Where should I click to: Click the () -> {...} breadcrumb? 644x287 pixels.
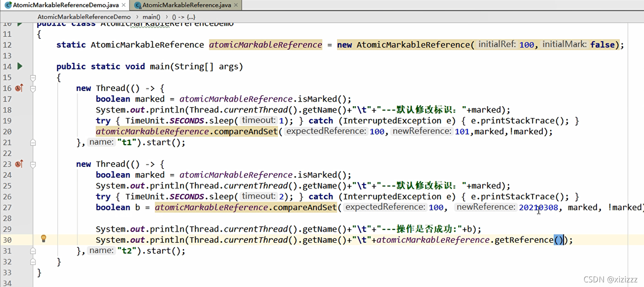[x=183, y=17]
